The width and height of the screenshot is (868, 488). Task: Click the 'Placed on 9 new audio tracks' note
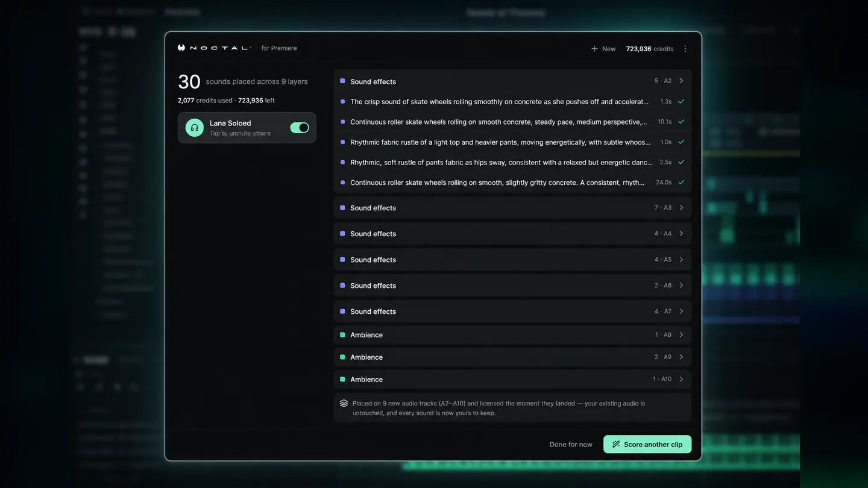pyautogui.click(x=512, y=408)
